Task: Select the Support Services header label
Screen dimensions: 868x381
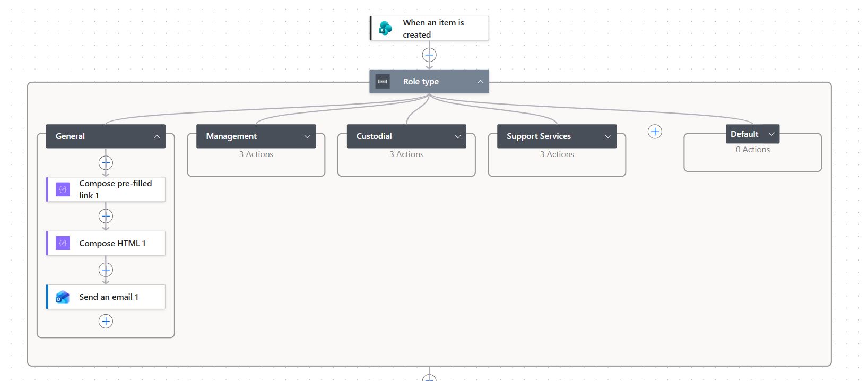Action: [539, 136]
